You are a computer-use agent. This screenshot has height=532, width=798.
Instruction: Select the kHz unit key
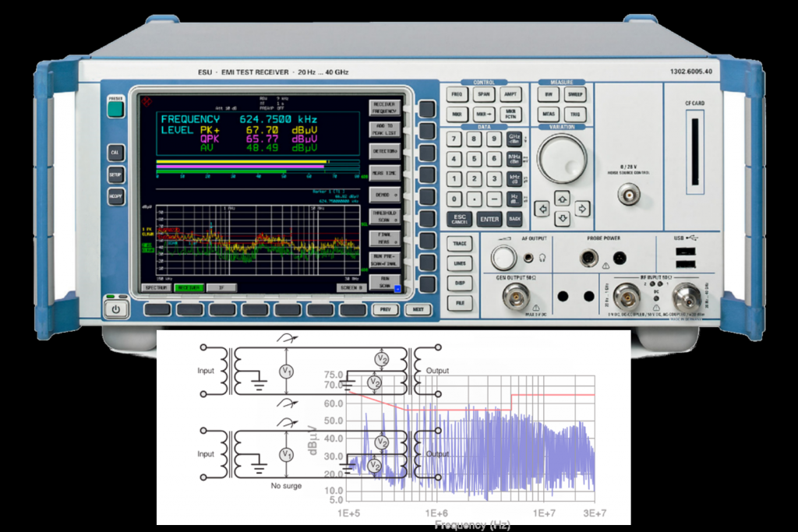(x=514, y=178)
